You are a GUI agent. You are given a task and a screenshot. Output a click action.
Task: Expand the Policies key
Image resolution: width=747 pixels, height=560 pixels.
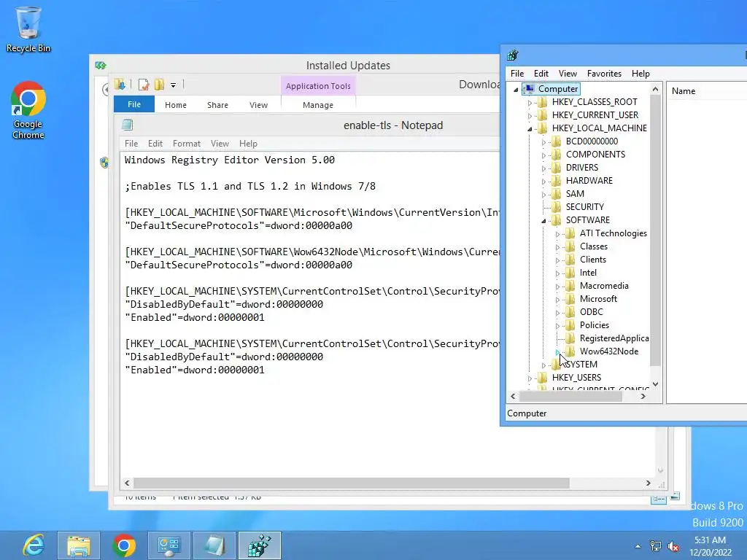[557, 326]
